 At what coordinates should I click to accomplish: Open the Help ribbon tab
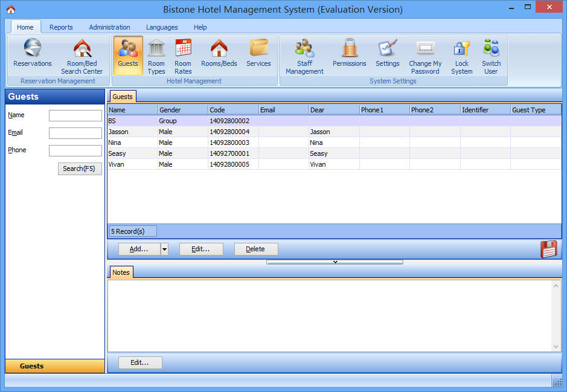point(200,27)
